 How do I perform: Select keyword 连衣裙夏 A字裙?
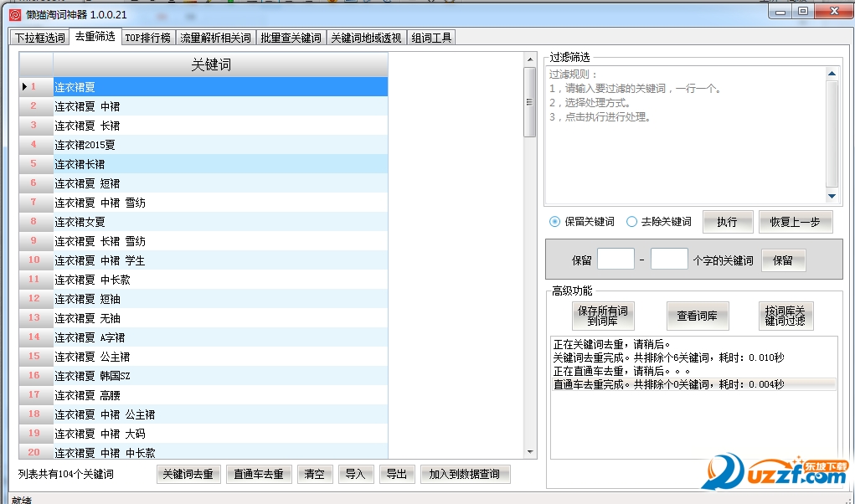(220, 337)
